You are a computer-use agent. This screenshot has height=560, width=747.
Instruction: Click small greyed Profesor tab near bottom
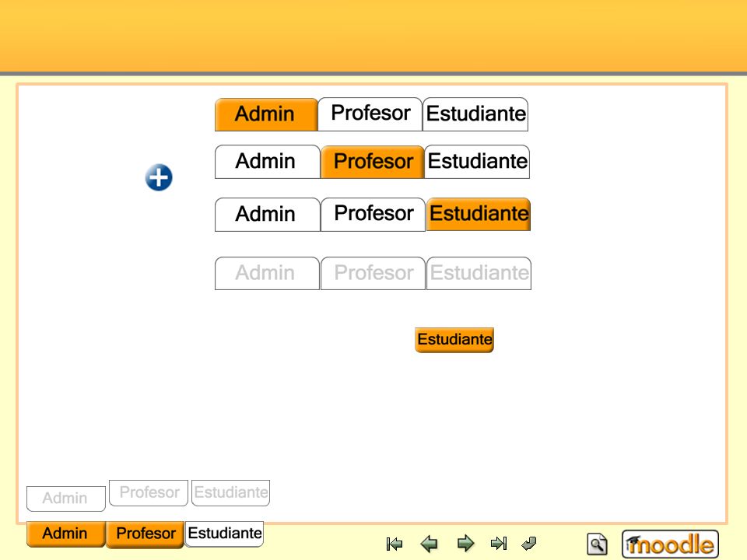point(149,493)
